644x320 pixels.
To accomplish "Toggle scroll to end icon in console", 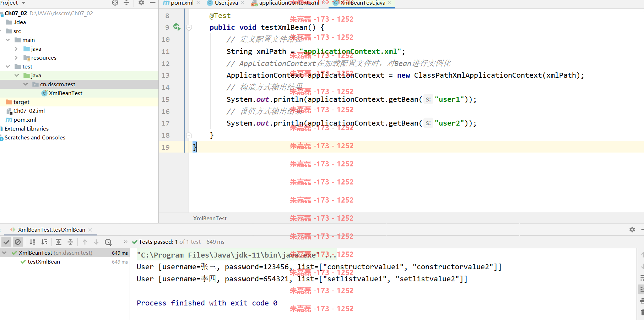I will [642, 289].
